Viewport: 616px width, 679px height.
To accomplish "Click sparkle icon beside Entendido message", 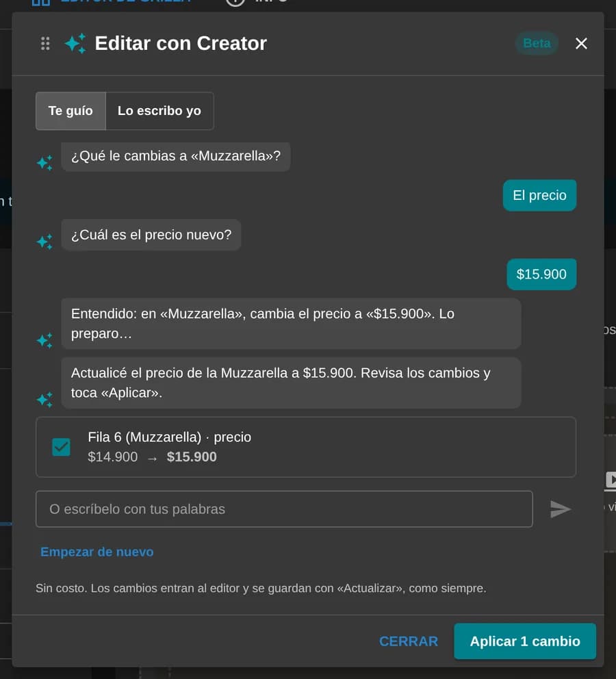I will [44, 340].
